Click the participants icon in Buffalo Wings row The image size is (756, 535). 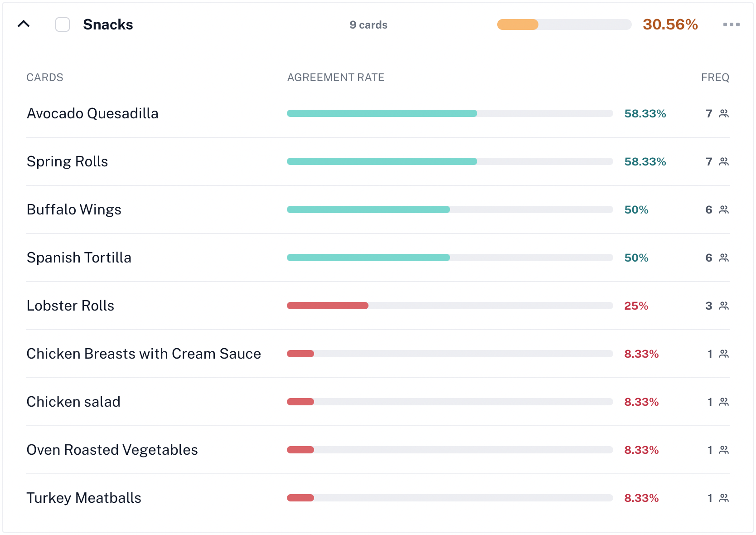724,209
